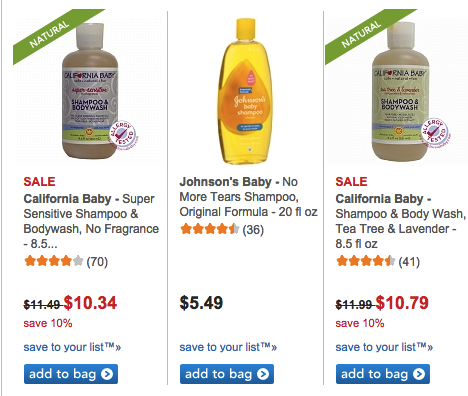Open Johnson's Baby No More Tears Shampoo link

pos(248,197)
